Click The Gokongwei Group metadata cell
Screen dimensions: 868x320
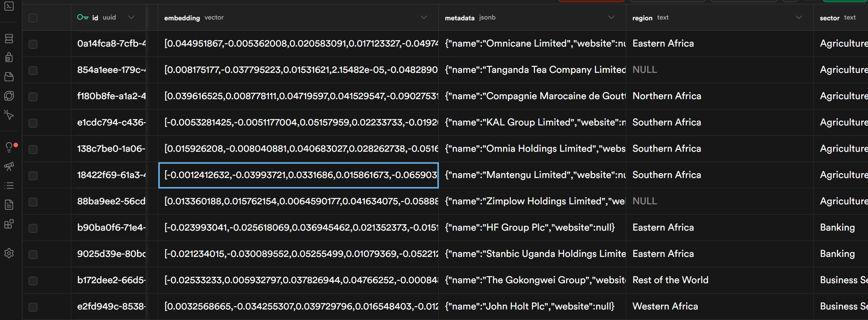point(532,280)
